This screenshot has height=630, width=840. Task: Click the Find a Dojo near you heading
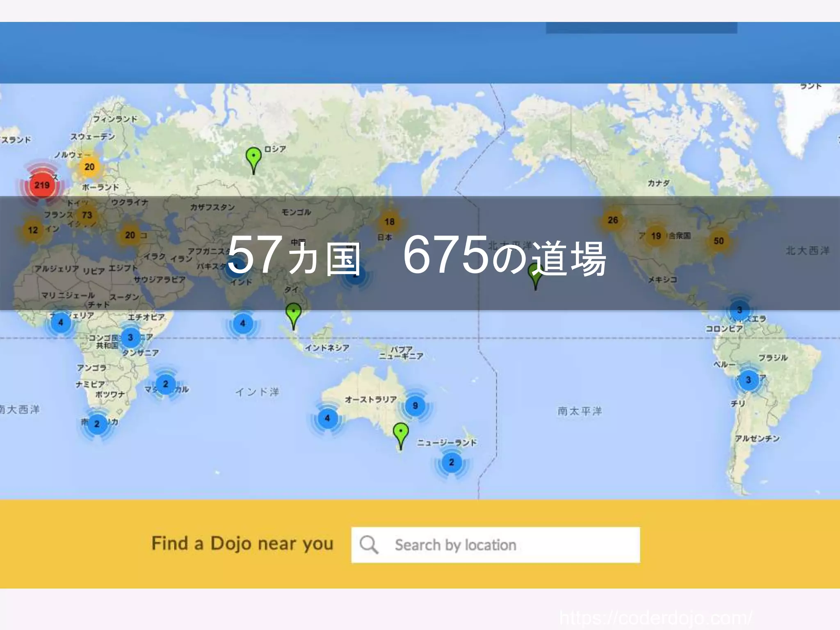point(242,544)
